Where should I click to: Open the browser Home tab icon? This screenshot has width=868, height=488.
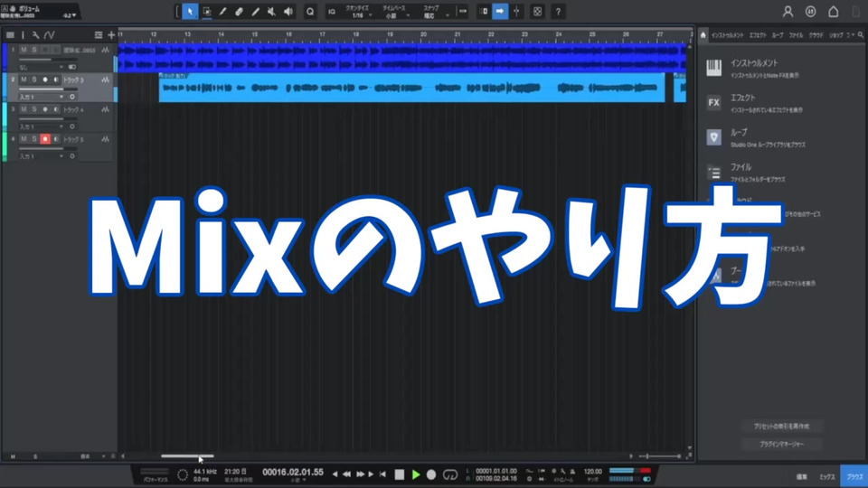703,35
